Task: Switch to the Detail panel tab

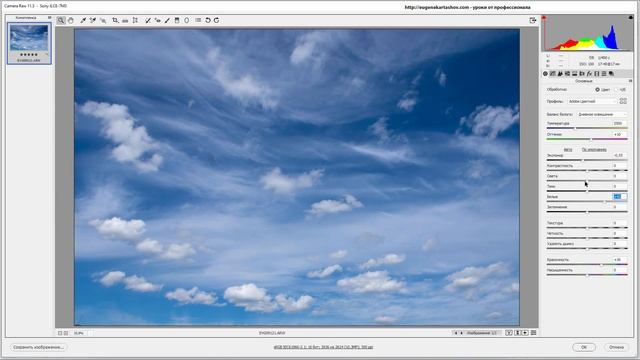Action: (560, 73)
